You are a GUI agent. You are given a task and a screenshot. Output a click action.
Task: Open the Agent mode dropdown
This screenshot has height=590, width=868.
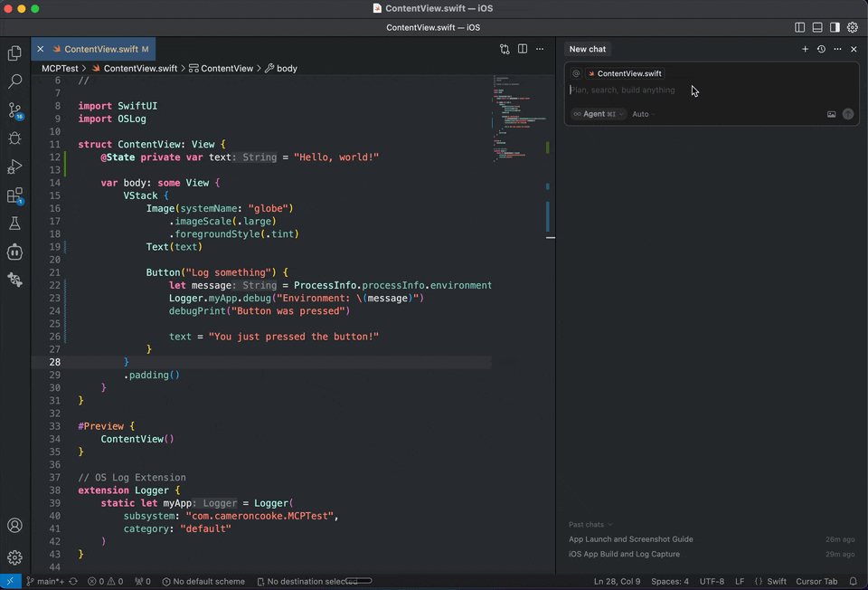(x=597, y=113)
